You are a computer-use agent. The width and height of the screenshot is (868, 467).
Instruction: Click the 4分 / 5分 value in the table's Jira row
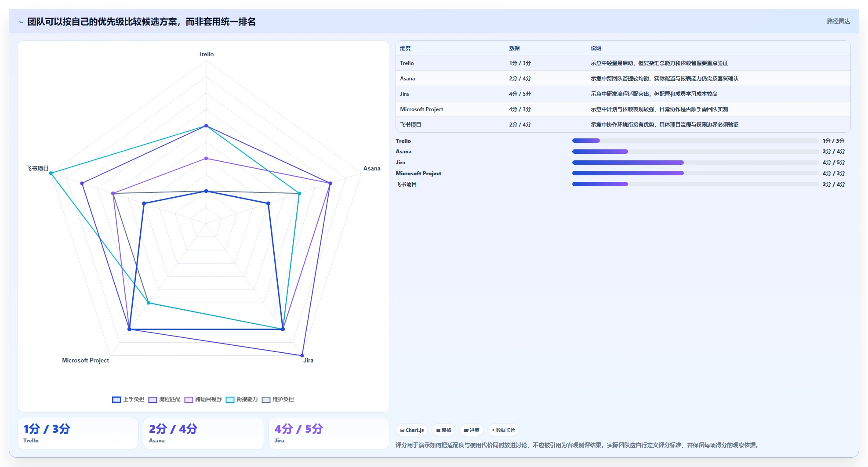[520, 94]
